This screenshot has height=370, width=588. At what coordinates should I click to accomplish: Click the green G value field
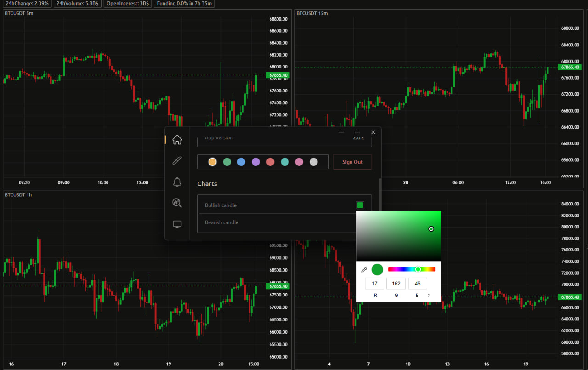tap(396, 284)
